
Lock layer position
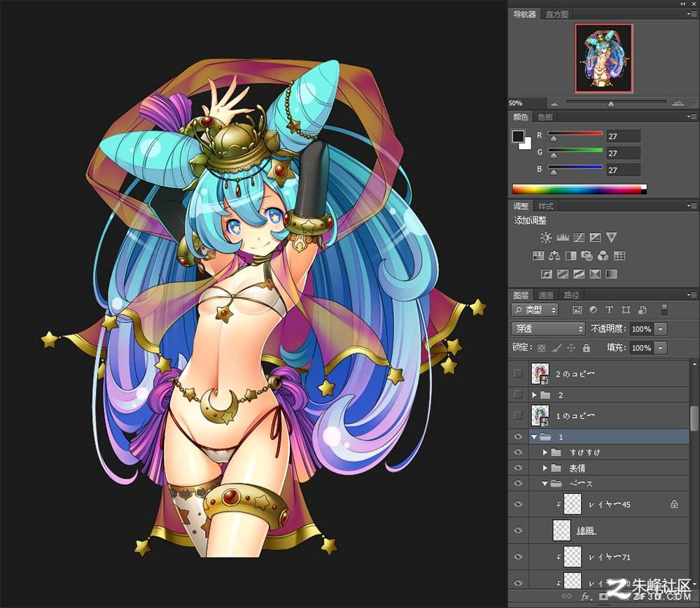[x=571, y=348]
